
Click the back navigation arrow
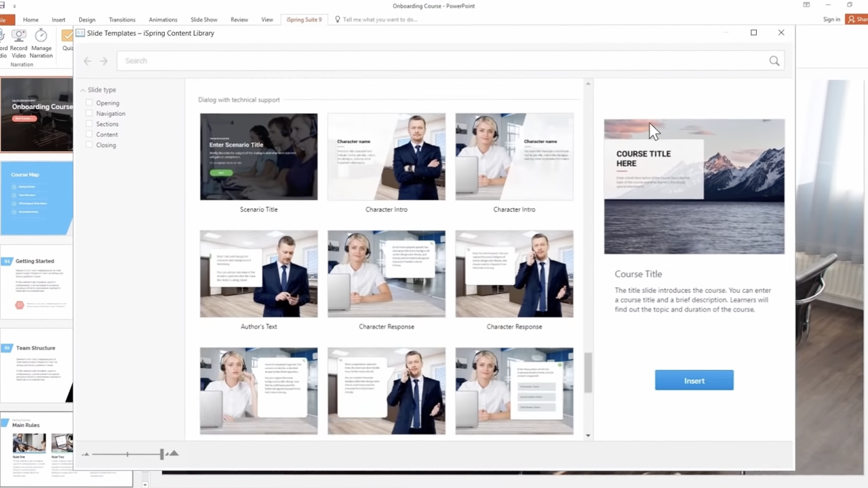(87, 61)
